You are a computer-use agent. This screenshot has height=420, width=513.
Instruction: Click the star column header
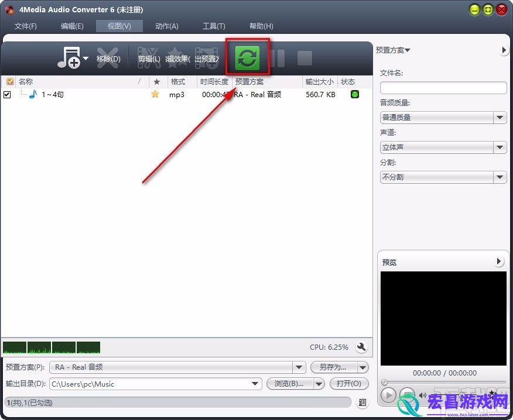click(x=157, y=82)
